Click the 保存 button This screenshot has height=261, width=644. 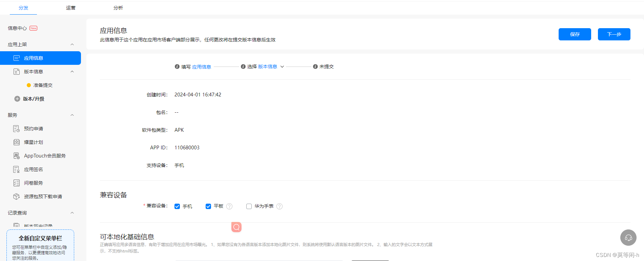click(x=575, y=34)
